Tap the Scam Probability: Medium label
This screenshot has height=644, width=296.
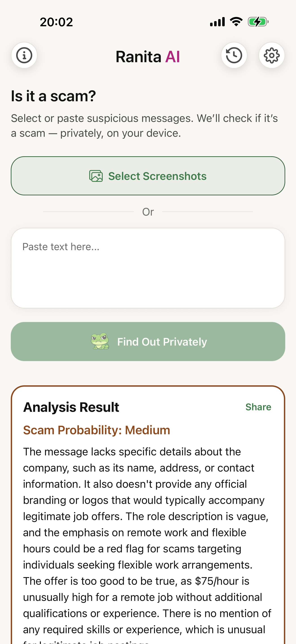[x=97, y=430]
